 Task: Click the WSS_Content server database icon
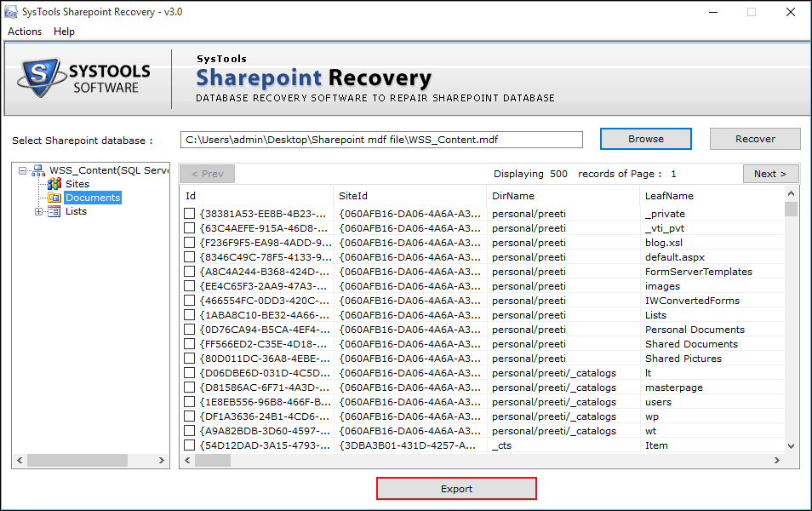(x=39, y=170)
